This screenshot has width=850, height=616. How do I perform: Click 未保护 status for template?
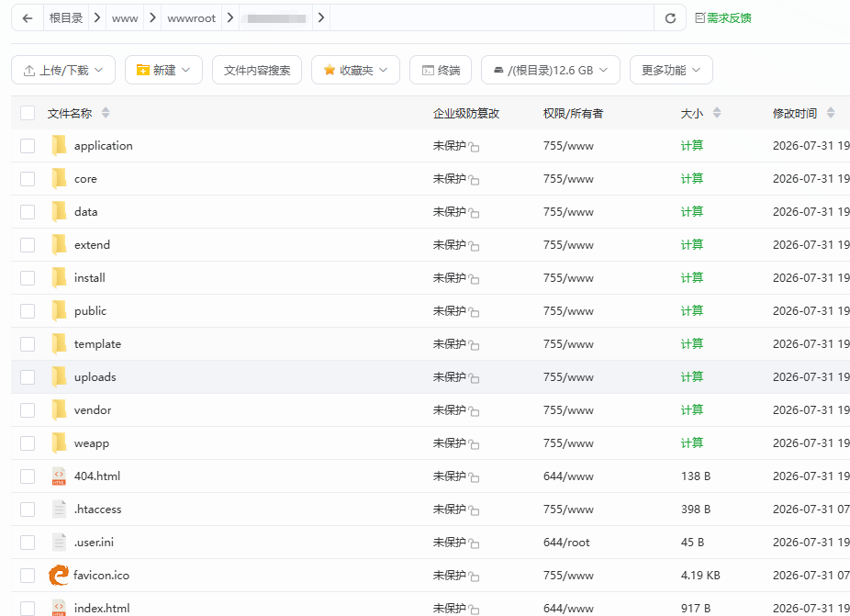(x=450, y=343)
